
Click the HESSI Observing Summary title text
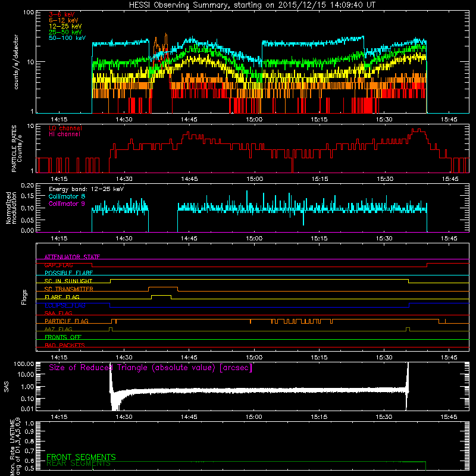click(252, 5)
